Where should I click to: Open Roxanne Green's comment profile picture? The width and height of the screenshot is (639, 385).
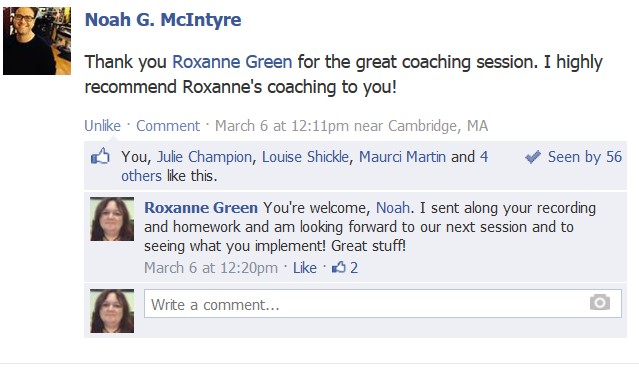[x=112, y=219]
